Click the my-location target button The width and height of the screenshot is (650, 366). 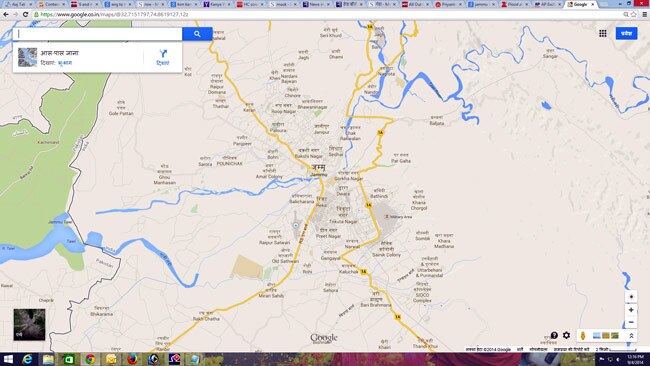(x=631, y=297)
